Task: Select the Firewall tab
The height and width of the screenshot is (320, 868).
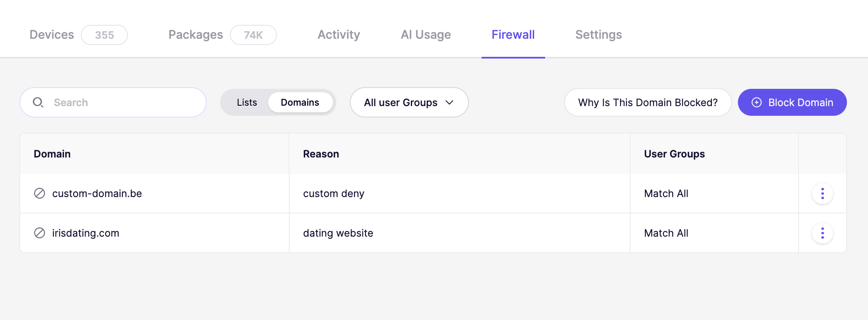Action: pyautogui.click(x=513, y=35)
